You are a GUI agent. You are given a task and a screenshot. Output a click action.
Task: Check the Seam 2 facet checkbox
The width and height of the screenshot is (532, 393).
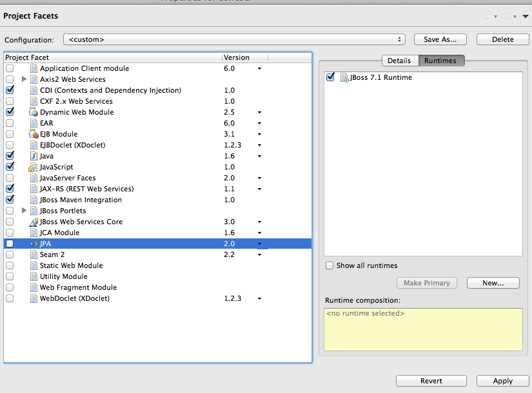[10, 254]
